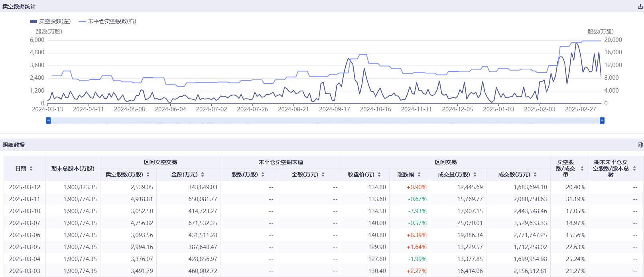Click the 卖空数据统计 section title
This screenshot has width=644, height=277.
(x=19, y=6)
